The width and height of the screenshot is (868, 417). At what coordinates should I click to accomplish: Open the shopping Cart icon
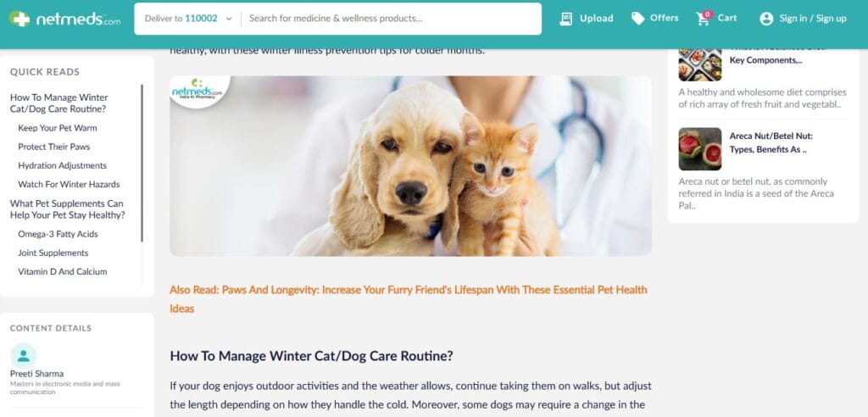[x=704, y=18]
